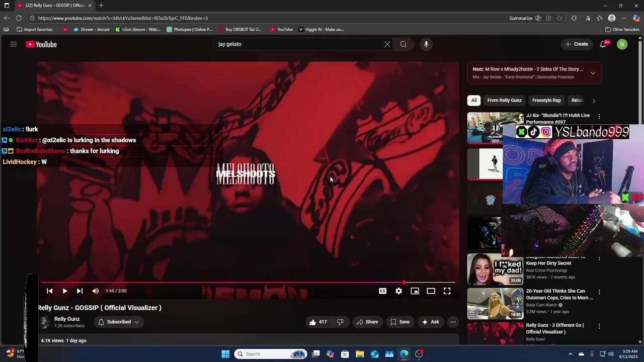This screenshot has width=644, height=362.
Task: Select the Freestyle Rap chip
Action: pos(546,101)
